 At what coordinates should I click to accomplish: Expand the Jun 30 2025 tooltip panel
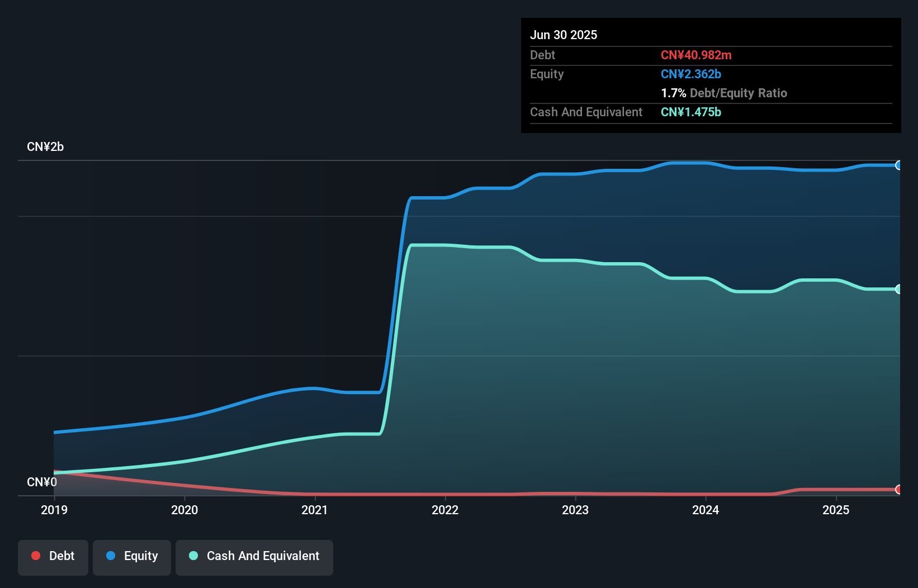tap(564, 35)
